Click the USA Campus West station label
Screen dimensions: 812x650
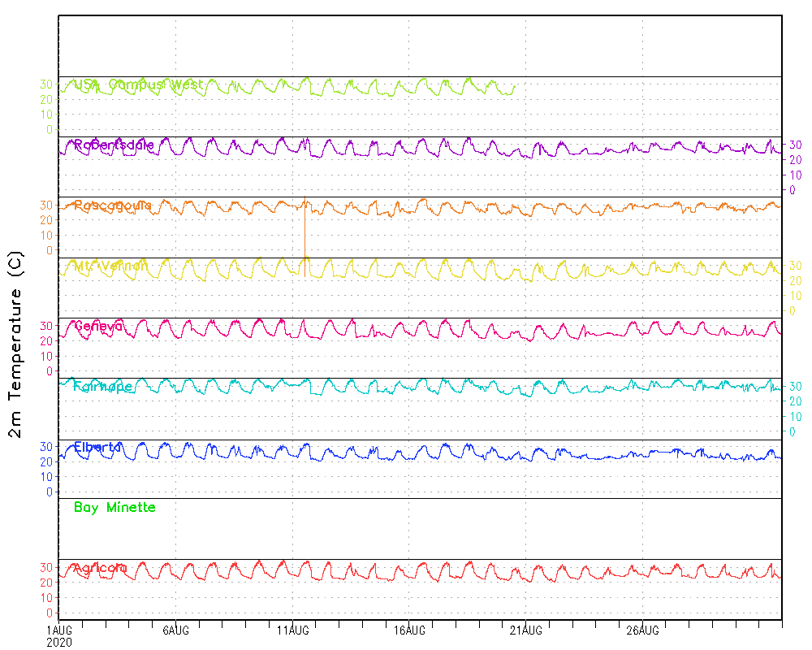(x=138, y=84)
